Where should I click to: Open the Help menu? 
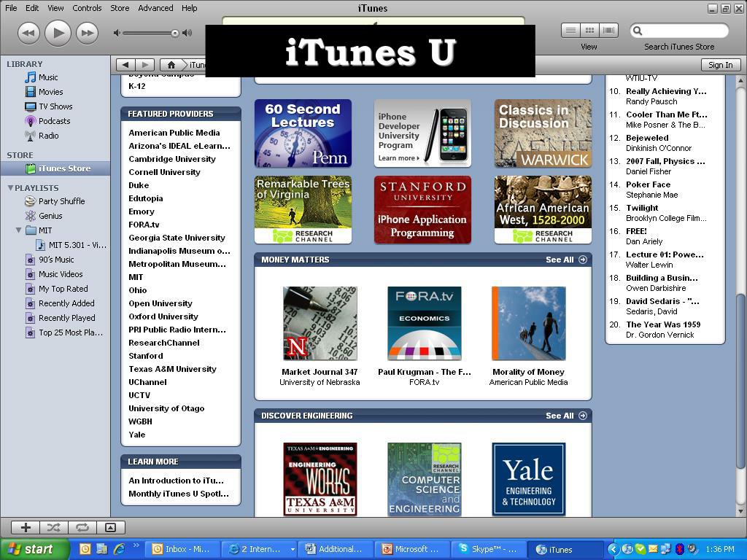(x=189, y=7)
